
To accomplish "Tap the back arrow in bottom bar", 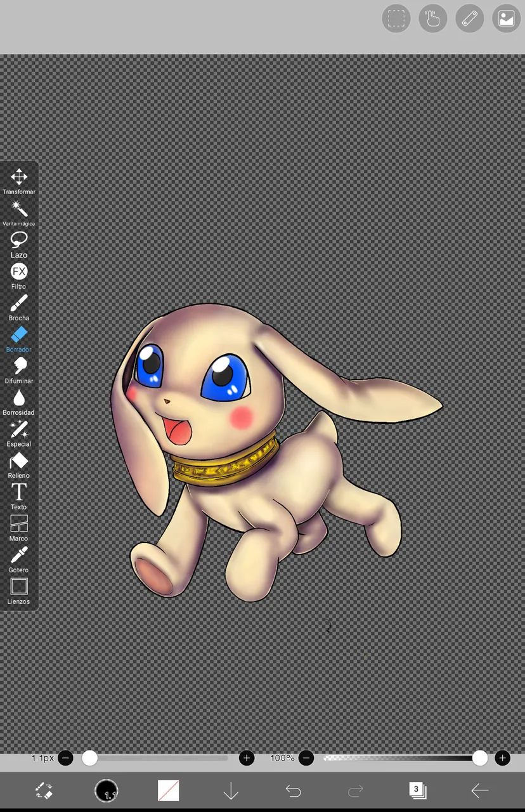I will [x=480, y=790].
